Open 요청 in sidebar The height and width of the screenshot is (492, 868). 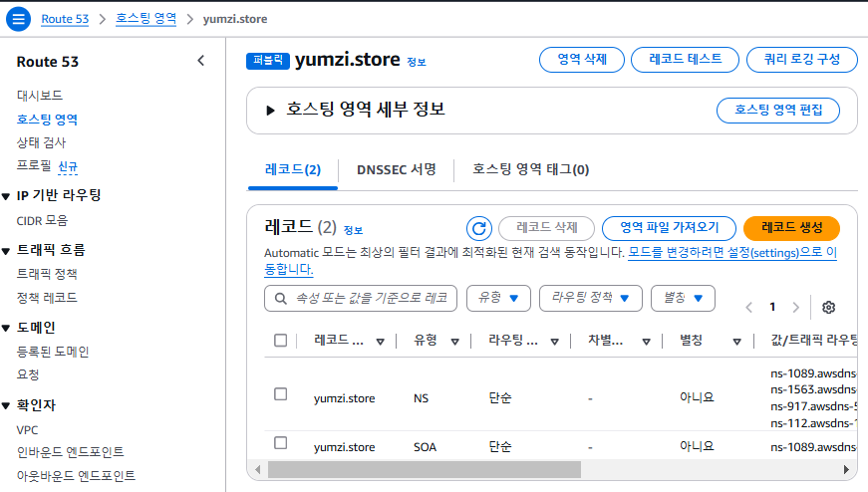[x=28, y=374]
